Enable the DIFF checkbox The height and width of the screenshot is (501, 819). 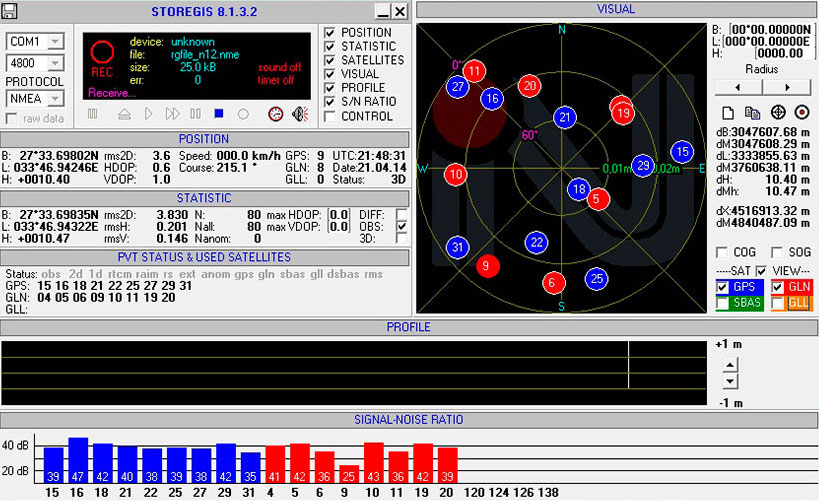(401, 215)
